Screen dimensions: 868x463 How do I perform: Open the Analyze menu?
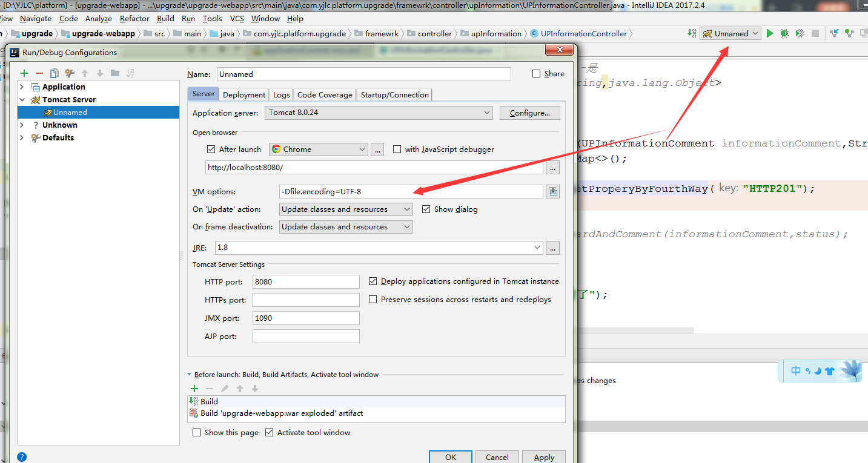pos(98,19)
